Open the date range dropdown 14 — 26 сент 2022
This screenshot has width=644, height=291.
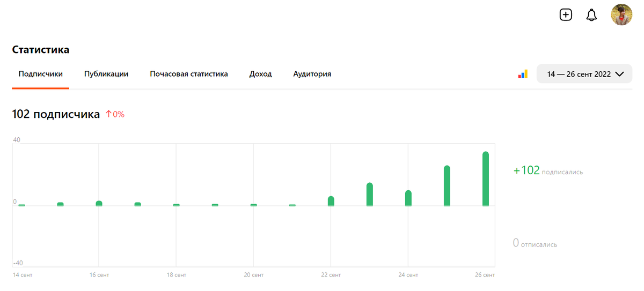[584, 74]
